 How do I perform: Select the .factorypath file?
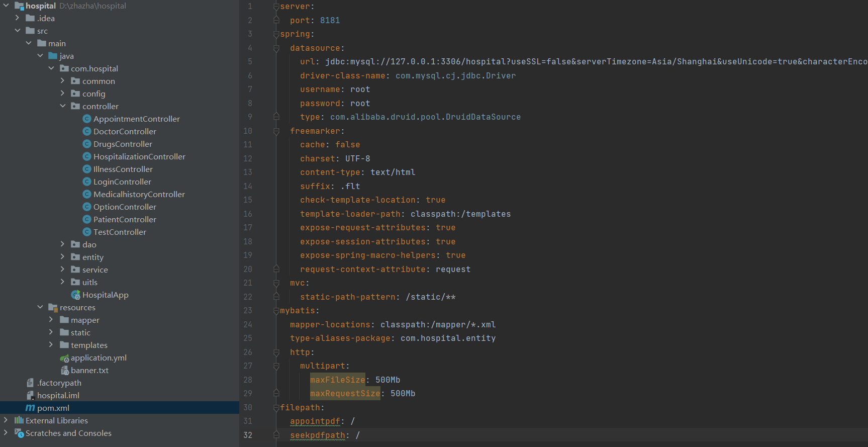(x=59, y=383)
